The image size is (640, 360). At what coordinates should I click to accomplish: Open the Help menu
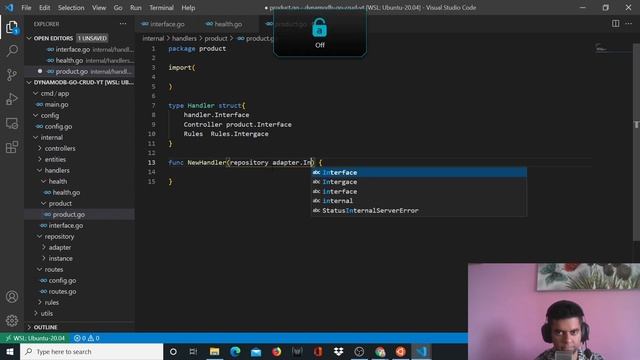(188, 8)
